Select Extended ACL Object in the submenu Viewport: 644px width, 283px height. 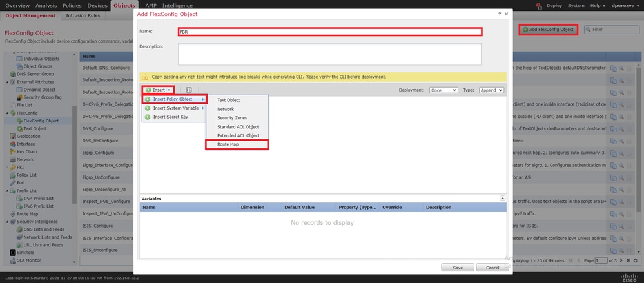(237, 135)
